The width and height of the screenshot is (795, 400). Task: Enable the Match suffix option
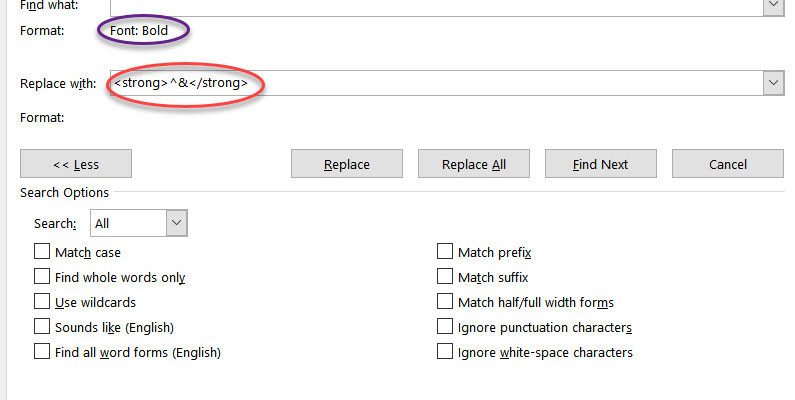[x=445, y=276]
